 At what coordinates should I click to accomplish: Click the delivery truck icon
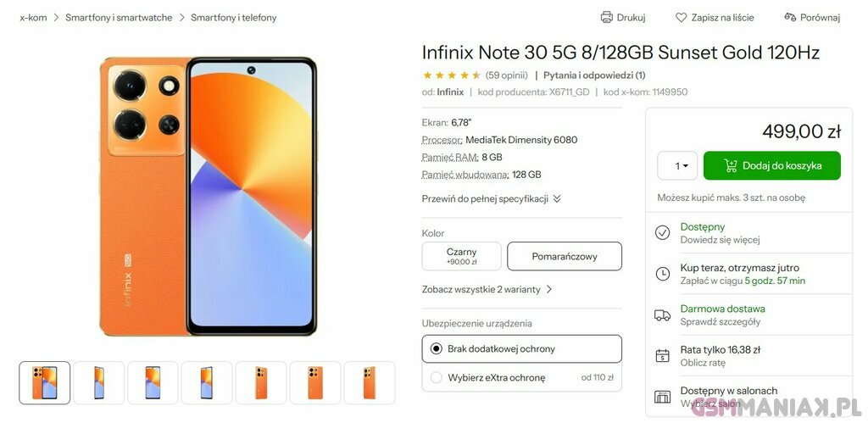tap(662, 315)
